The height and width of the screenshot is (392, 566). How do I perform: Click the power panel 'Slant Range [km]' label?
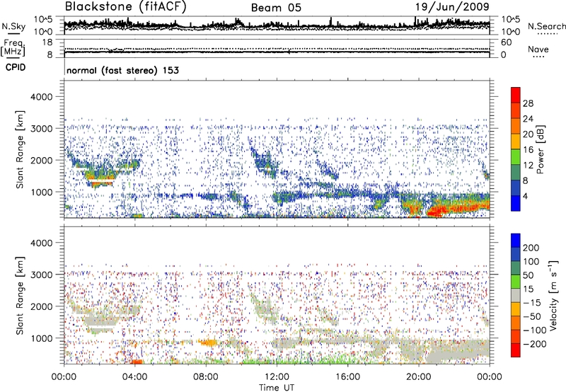coord(20,149)
